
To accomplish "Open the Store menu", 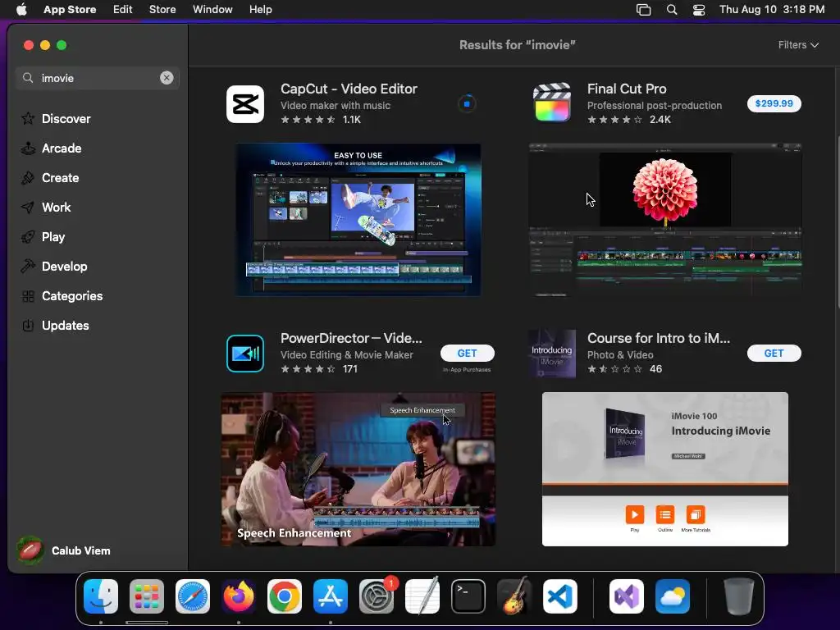I will pos(162,10).
